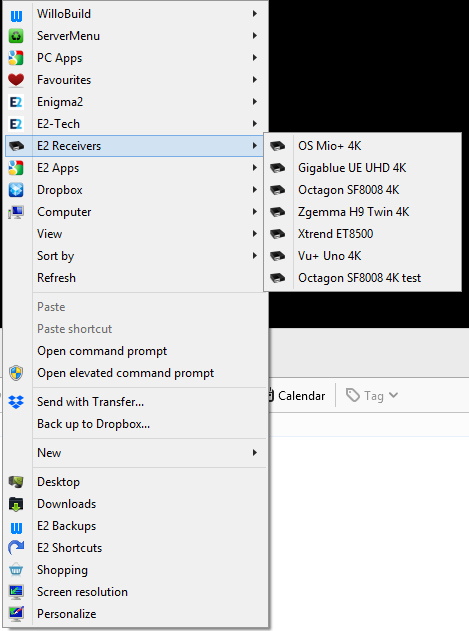Viewport: 469px width, 631px height.
Task: Expand the New submenu arrow
Action: 254,453
